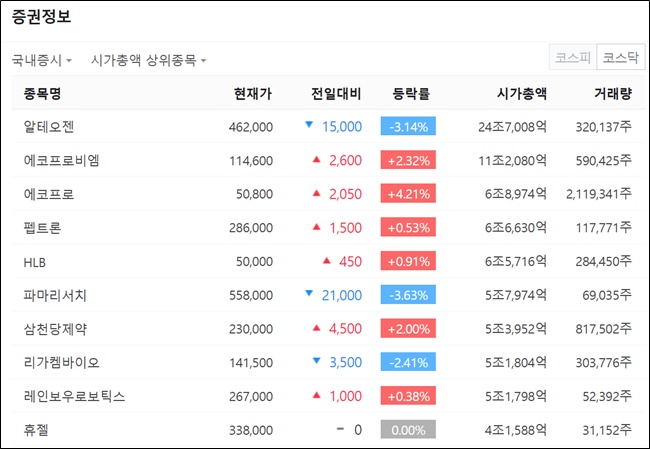Open the 파마리서치 stock link

[55, 295]
